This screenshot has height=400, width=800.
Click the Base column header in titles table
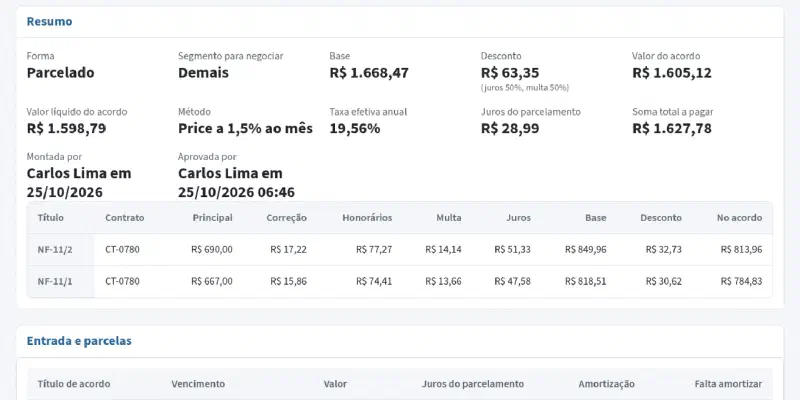(596, 218)
